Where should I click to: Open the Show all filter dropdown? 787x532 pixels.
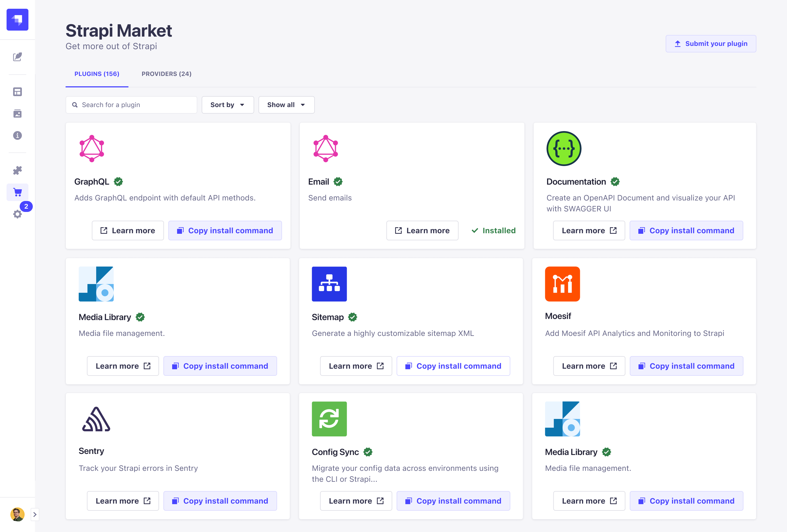(286, 105)
